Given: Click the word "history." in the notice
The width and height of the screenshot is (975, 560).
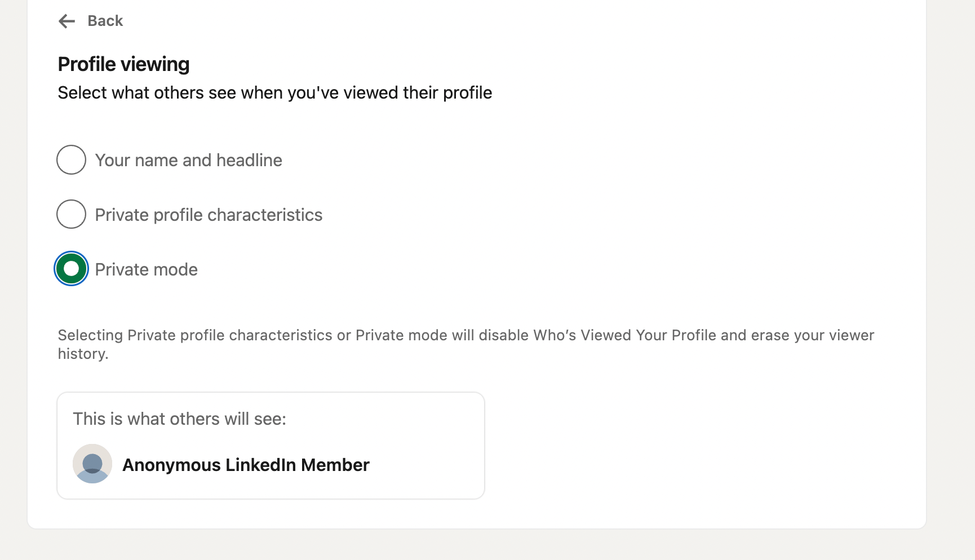Looking at the screenshot, I should 83,354.
